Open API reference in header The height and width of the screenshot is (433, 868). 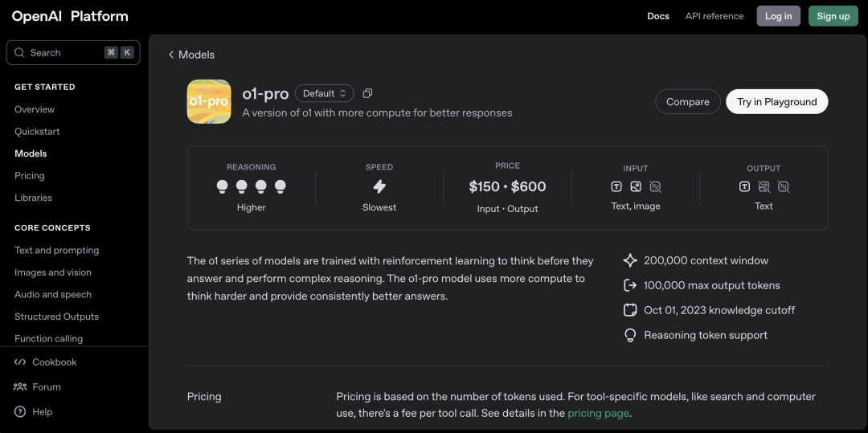(714, 16)
